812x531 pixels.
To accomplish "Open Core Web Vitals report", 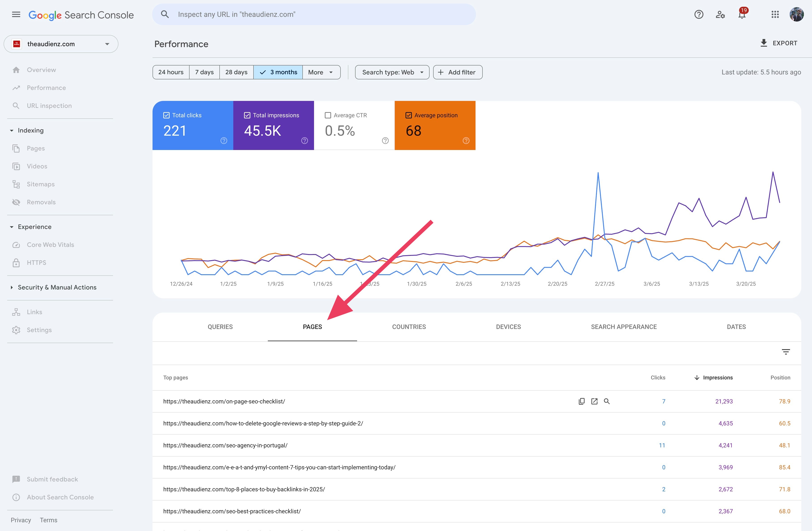I will pyautogui.click(x=50, y=245).
